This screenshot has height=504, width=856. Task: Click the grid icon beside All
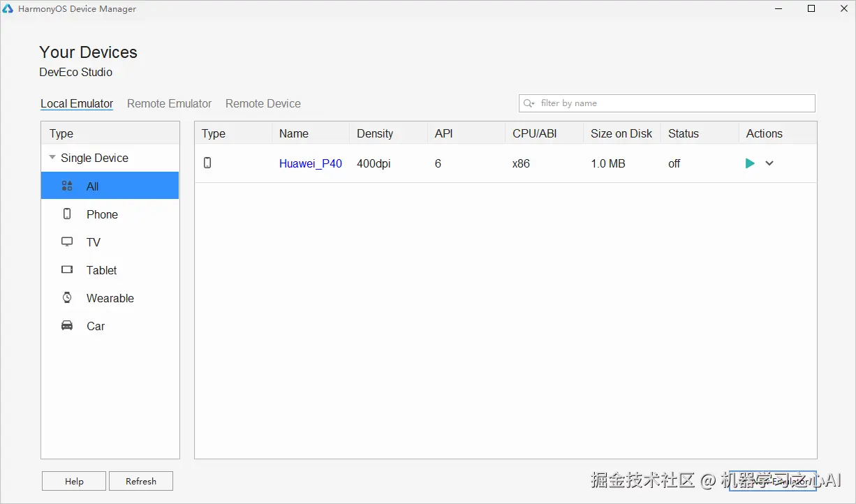67,186
